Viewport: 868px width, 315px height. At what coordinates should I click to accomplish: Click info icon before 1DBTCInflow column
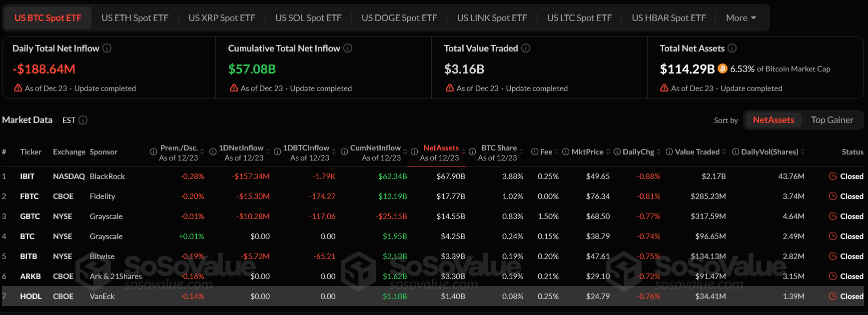pyautogui.click(x=277, y=151)
